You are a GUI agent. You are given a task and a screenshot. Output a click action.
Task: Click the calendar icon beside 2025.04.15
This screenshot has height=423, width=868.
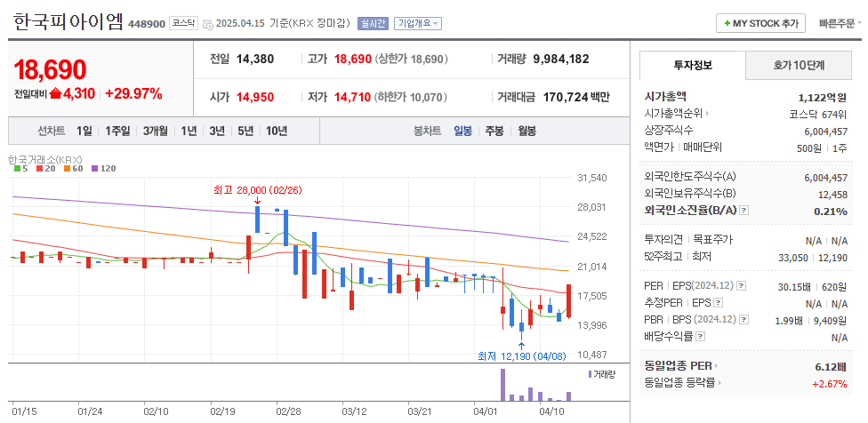(207, 24)
